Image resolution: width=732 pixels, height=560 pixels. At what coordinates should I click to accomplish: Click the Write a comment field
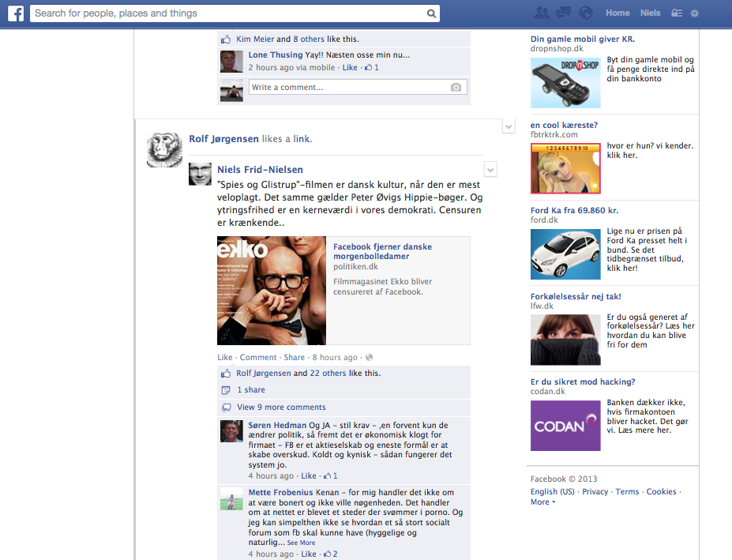pyautogui.click(x=347, y=88)
